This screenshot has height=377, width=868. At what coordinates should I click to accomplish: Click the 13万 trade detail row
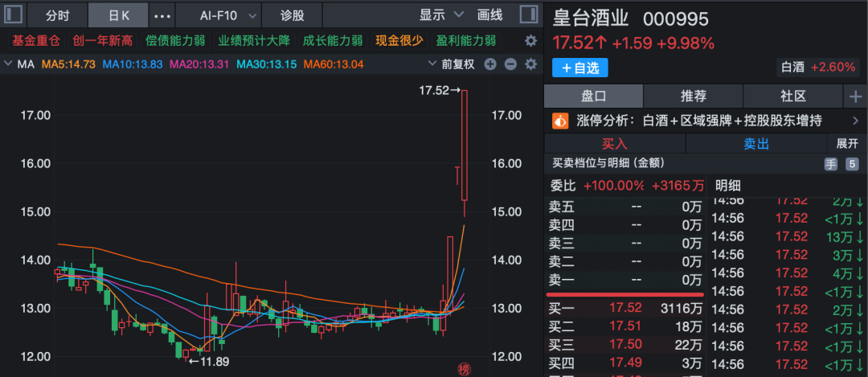pos(788,236)
